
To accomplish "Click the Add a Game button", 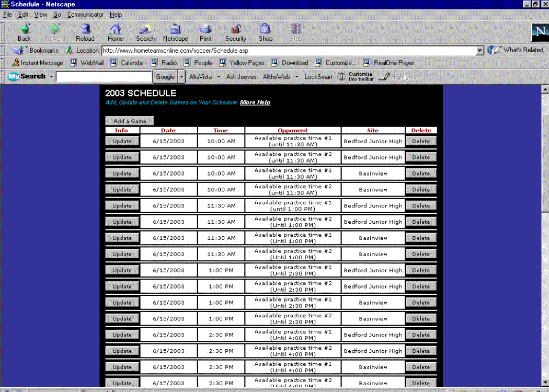I will click(x=130, y=121).
